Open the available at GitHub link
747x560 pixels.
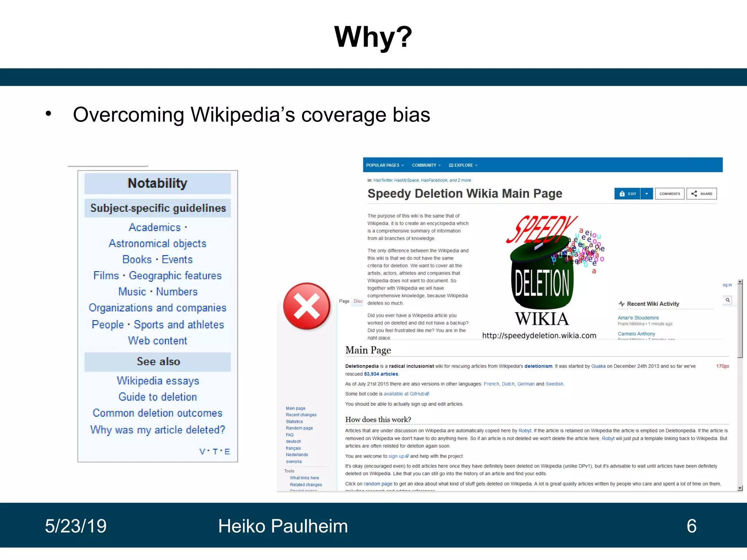406,394
